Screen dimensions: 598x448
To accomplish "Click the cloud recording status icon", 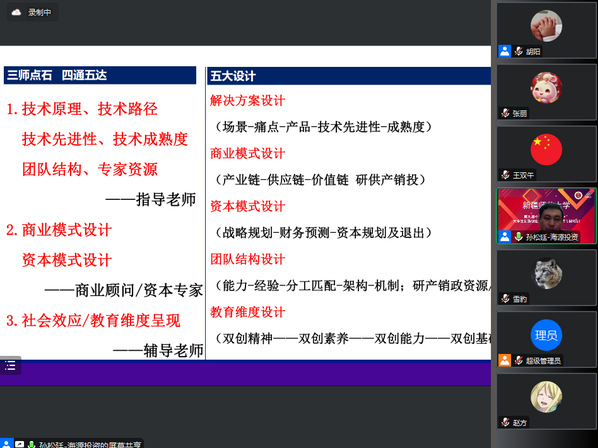I will click(x=16, y=13).
